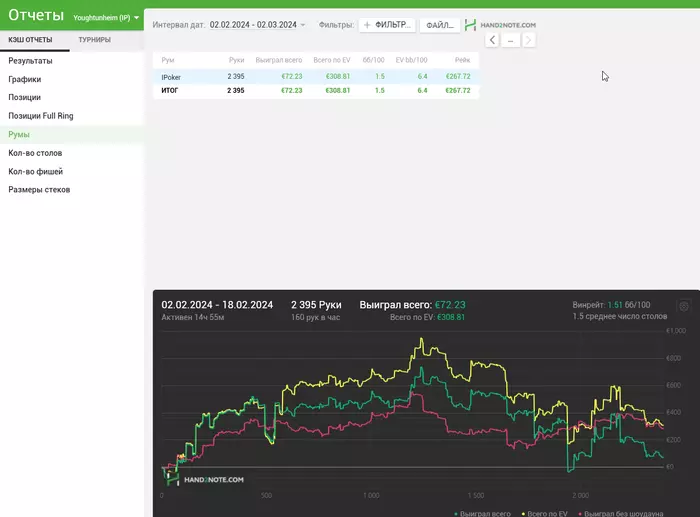The height and width of the screenshot is (517, 700).
Task: Click the dash period button
Action: click(x=510, y=40)
